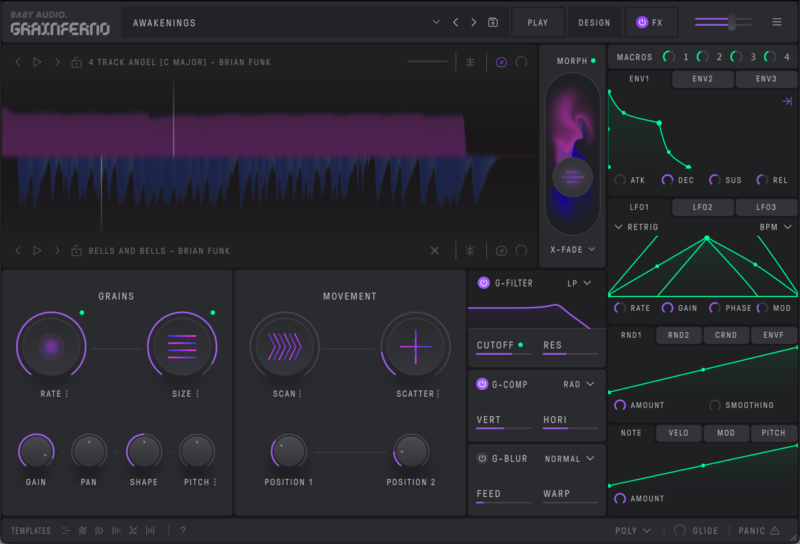Click freeze snowflake icon on top sample row
This screenshot has height=544, width=800.
(x=470, y=62)
